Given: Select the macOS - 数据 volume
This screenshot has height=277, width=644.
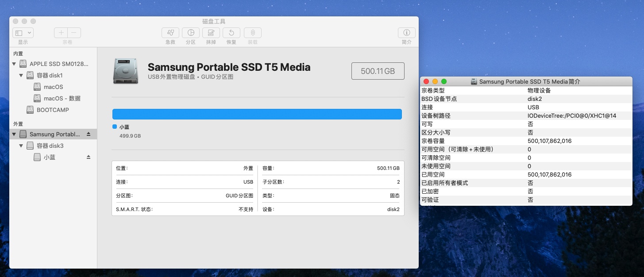Looking at the screenshot, I should pyautogui.click(x=62, y=98).
